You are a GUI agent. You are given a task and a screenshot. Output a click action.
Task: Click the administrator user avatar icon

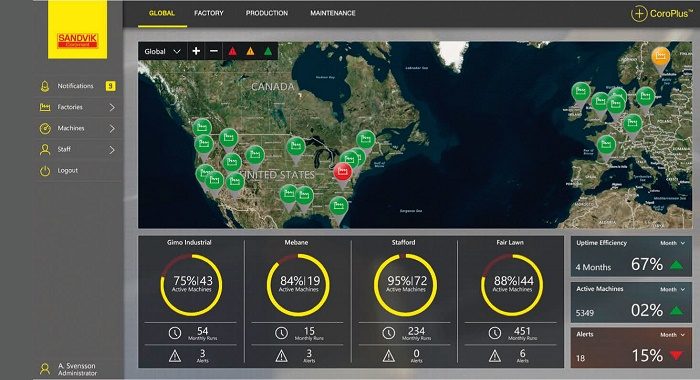click(45, 369)
